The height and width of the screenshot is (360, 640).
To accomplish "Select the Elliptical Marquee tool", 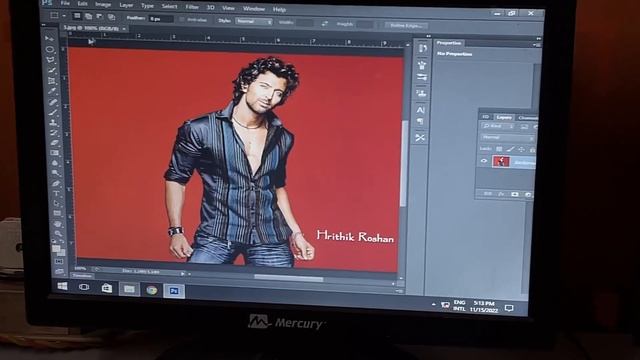I will coord(50,49).
